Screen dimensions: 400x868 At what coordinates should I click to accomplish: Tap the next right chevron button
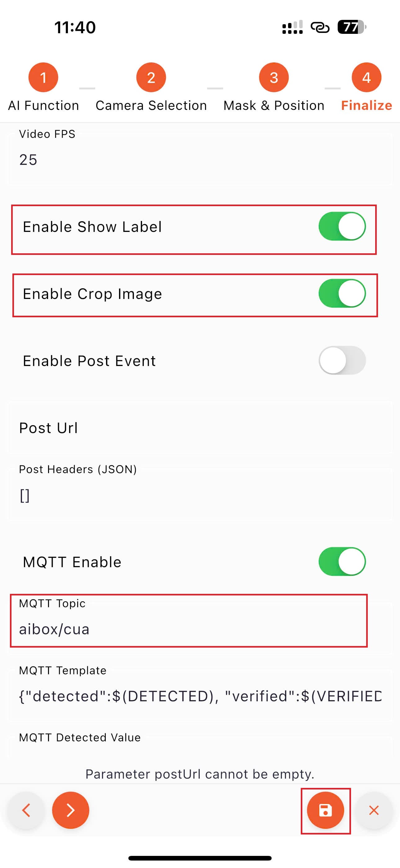[x=70, y=810]
